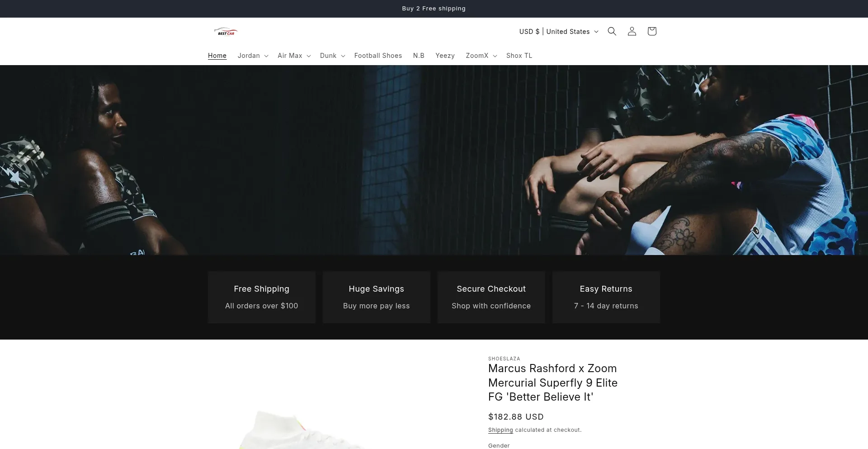Expand the Air Max dropdown menu
Screen dimensions: 868x449
coord(294,56)
